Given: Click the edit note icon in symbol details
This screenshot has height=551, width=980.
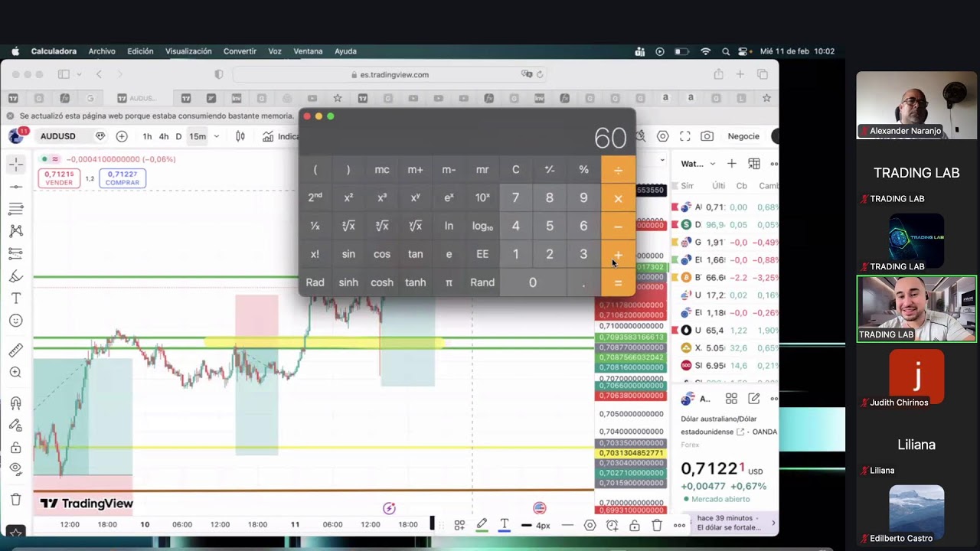Looking at the screenshot, I should pyautogui.click(x=754, y=399).
